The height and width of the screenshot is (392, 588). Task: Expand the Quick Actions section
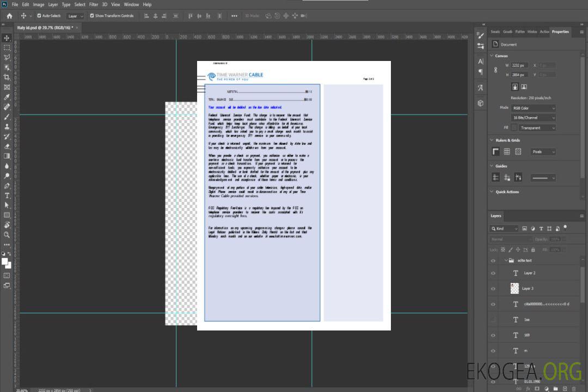pos(492,192)
